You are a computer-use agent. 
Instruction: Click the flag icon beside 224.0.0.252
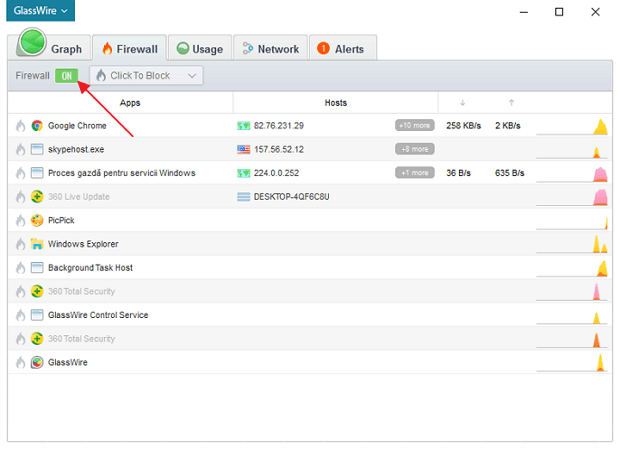(x=244, y=173)
